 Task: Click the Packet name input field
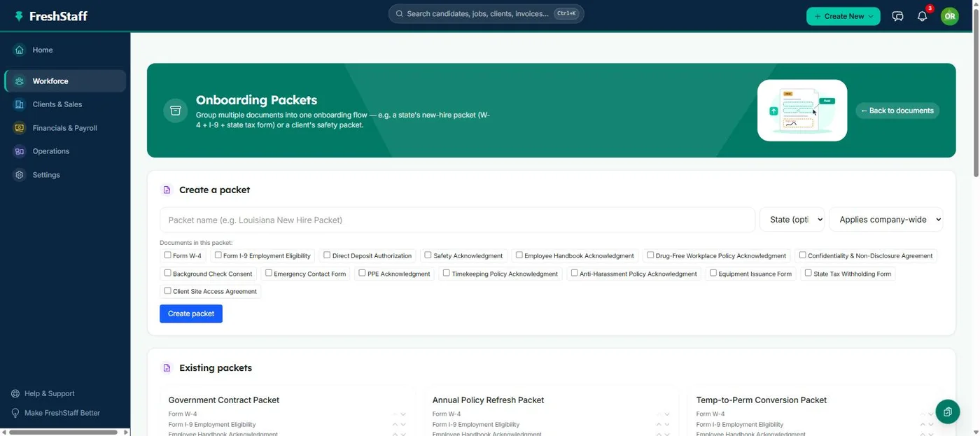click(457, 220)
